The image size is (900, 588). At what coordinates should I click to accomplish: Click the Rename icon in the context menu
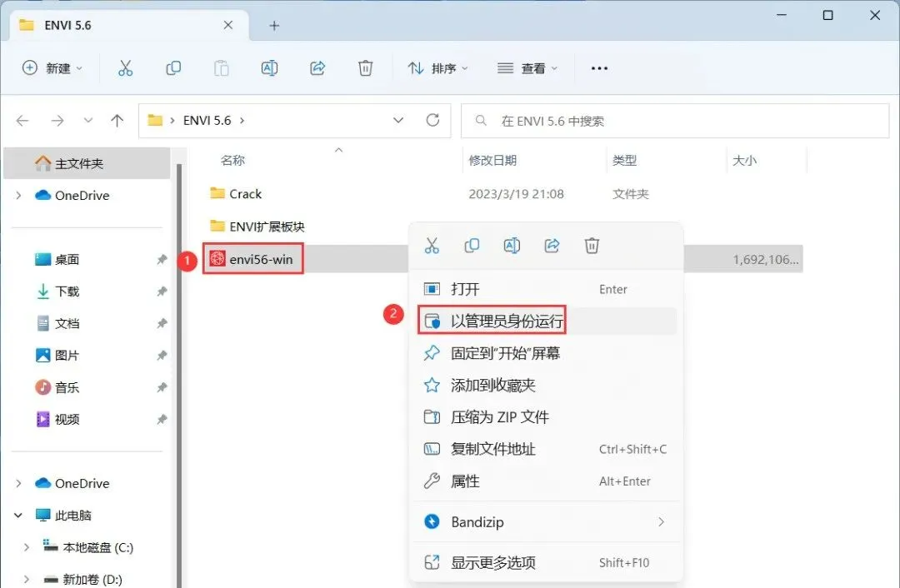coord(512,246)
